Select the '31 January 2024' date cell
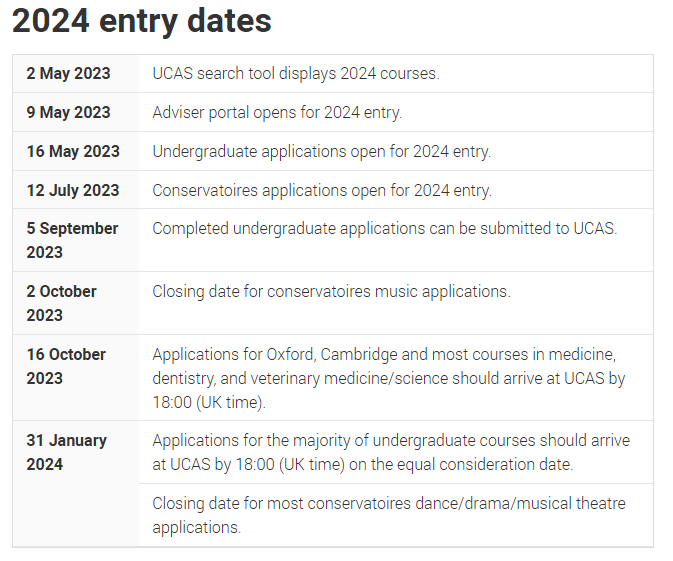 click(76, 484)
